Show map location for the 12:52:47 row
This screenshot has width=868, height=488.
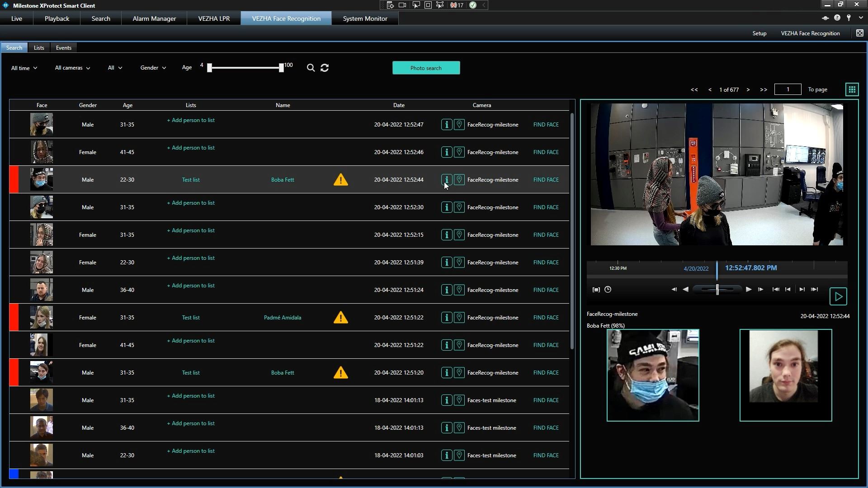tap(459, 125)
